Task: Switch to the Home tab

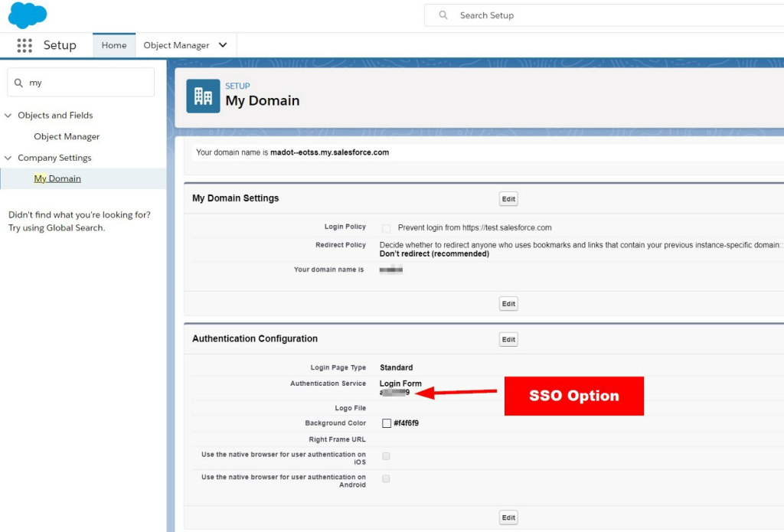Action: click(114, 45)
